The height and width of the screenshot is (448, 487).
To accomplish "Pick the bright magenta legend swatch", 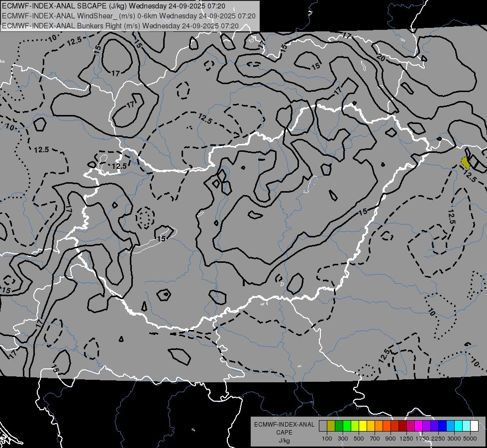I will pyautogui.click(x=419, y=426).
